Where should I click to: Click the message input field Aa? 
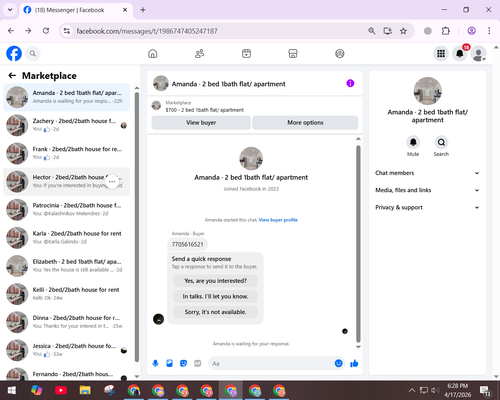[x=271, y=363]
